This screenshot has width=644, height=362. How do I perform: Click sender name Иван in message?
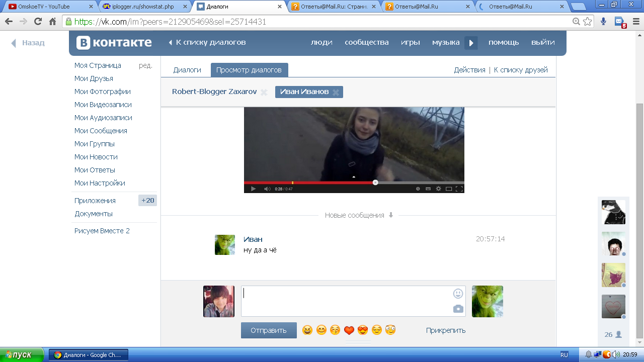253,239
